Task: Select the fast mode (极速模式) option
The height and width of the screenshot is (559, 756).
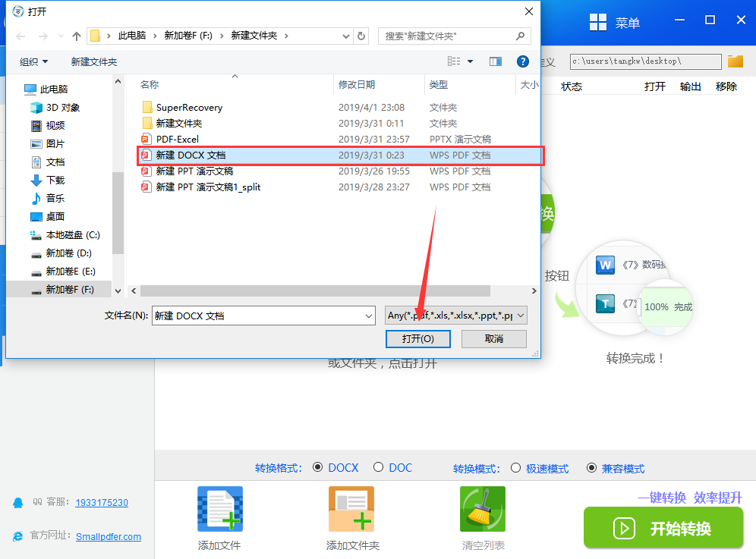Action: click(515, 468)
